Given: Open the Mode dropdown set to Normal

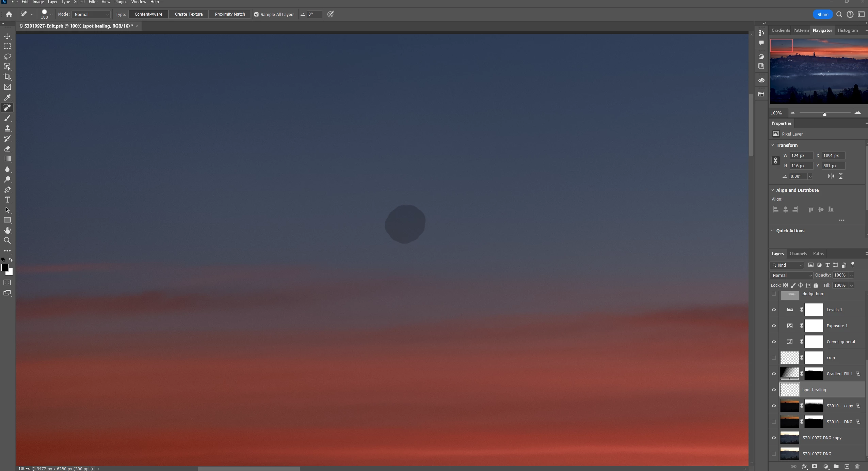Looking at the screenshot, I should pos(91,14).
